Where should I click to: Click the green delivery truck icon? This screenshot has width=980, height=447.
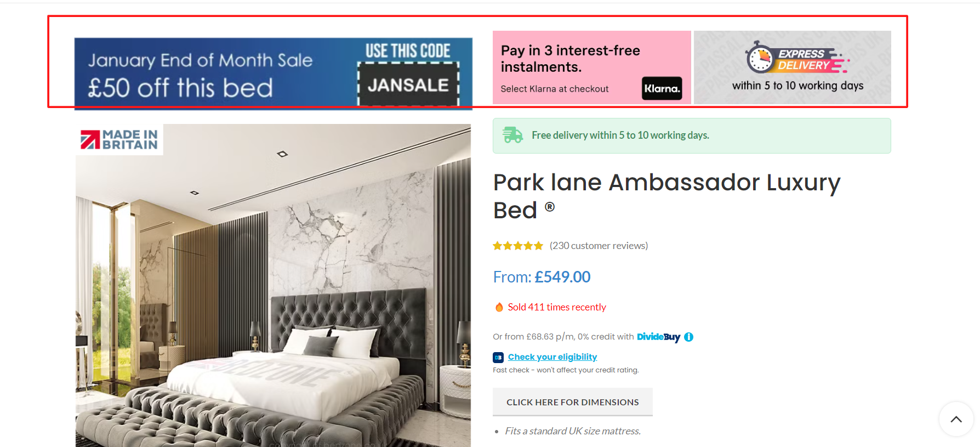coord(513,135)
